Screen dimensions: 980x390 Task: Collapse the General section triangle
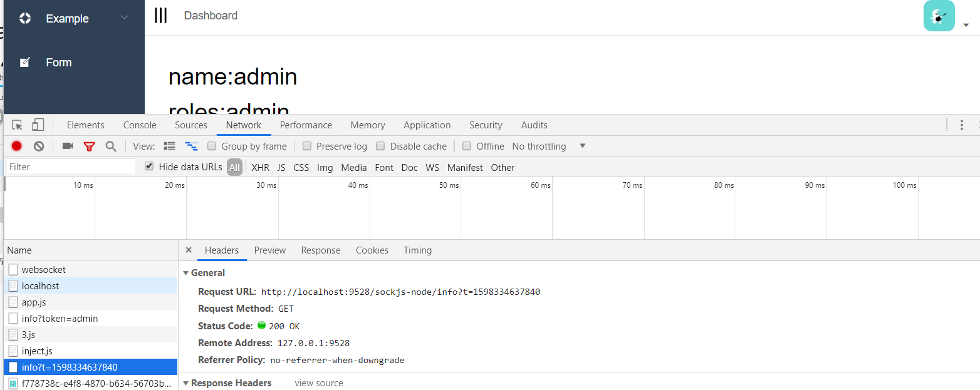186,273
